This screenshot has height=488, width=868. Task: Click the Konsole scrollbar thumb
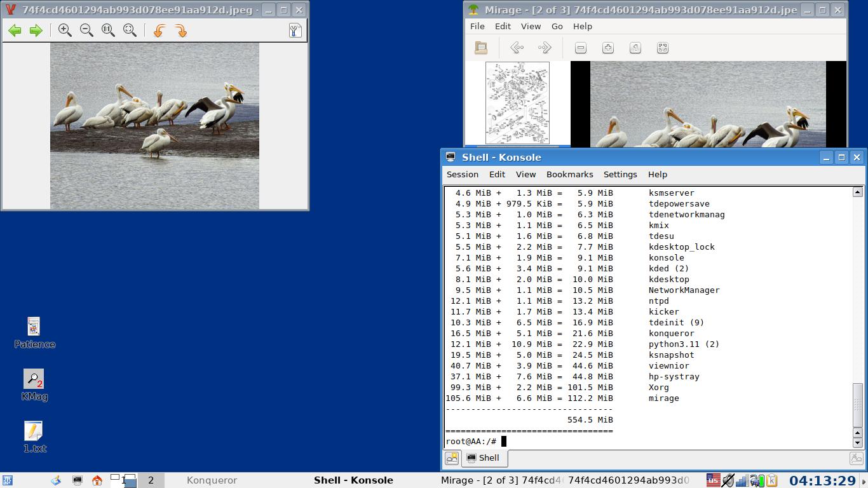click(x=857, y=405)
